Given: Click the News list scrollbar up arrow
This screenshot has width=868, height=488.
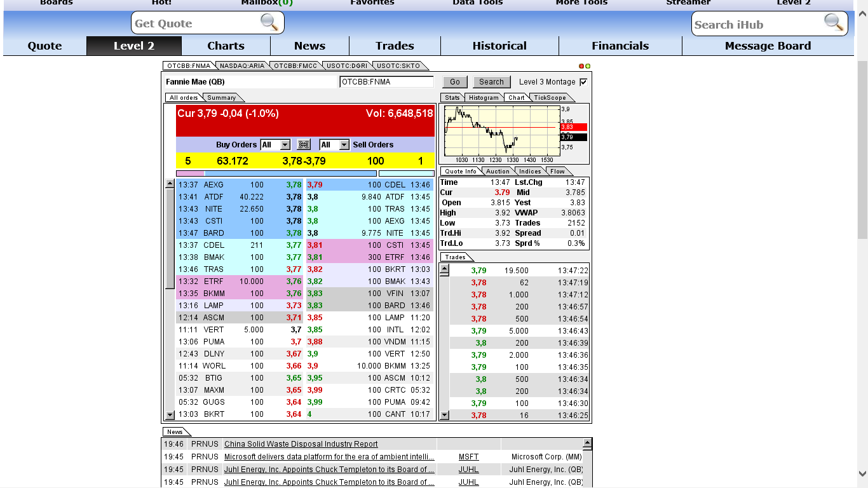Looking at the screenshot, I should (x=588, y=443).
